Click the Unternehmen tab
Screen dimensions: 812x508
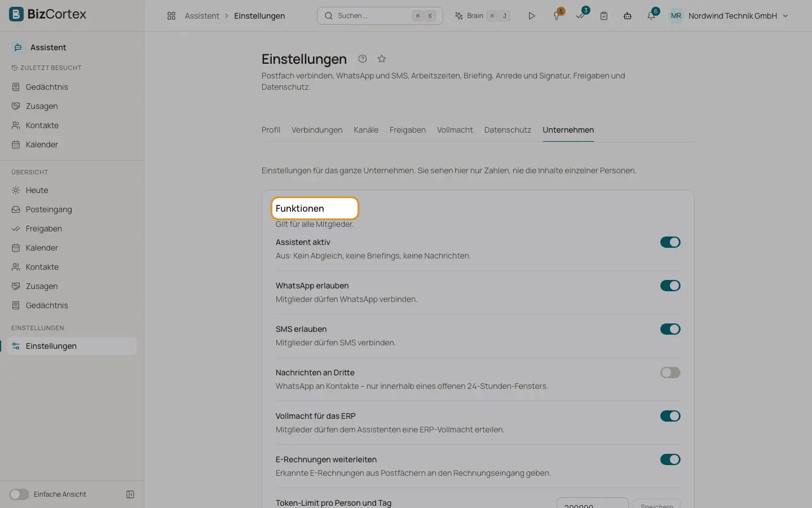[568, 130]
